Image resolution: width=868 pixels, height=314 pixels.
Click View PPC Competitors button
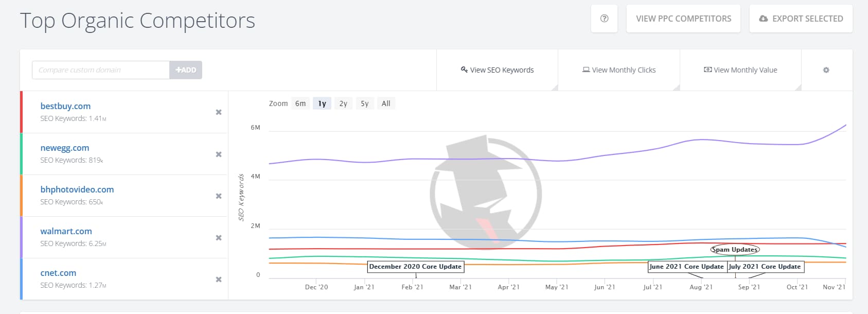point(683,19)
